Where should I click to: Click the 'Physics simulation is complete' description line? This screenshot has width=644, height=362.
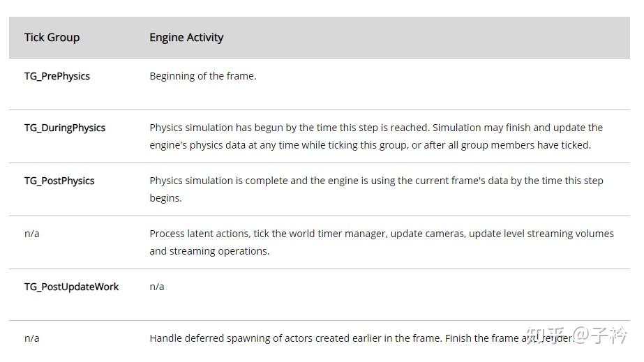tap(375, 181)
